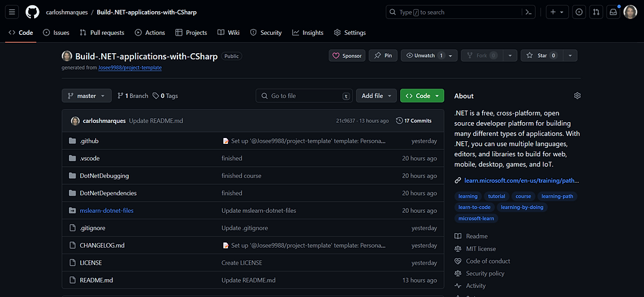Open the green Code dropdown
This screenshot has width=644, height=297.
422,96
